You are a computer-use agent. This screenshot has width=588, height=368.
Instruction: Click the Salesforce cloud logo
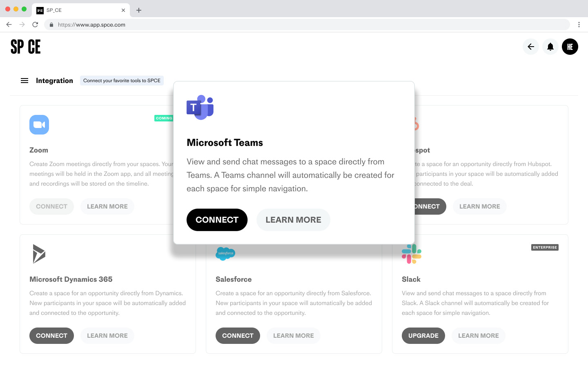click(225, 254)
